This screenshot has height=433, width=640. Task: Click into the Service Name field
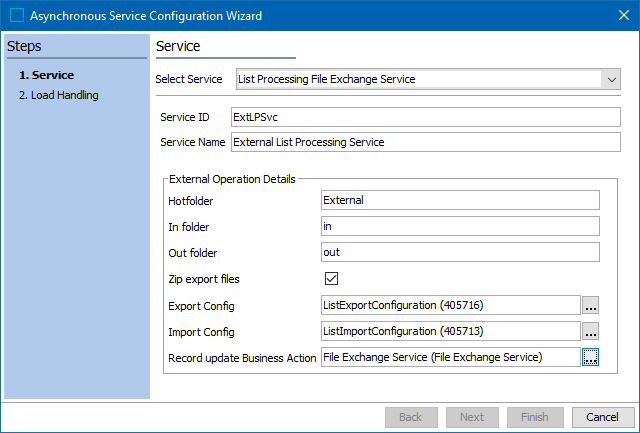425,142
